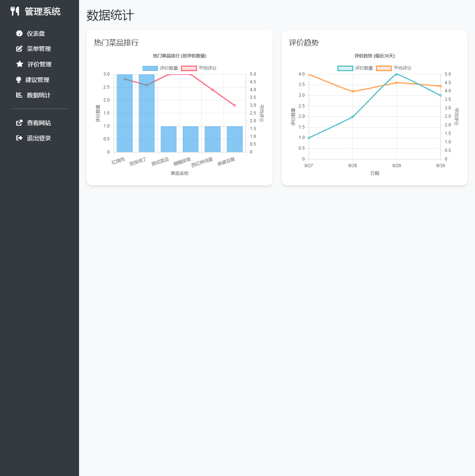The height and width of the screenshot is (476, 475).
Task: Toggle blue 评价数量 legend in dish ranking chart
Action: click(x=160, y=68)
